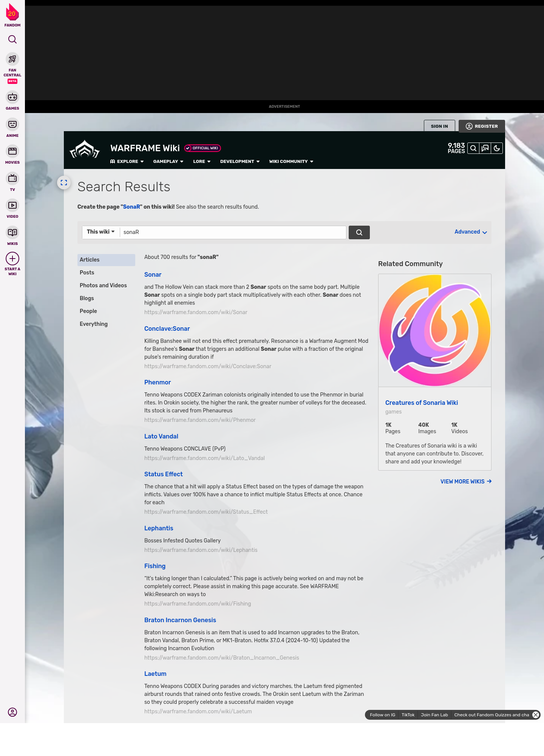Open the This wiki scope dropdown
This screenshot has width=544, height=756.
coord(100,232)
